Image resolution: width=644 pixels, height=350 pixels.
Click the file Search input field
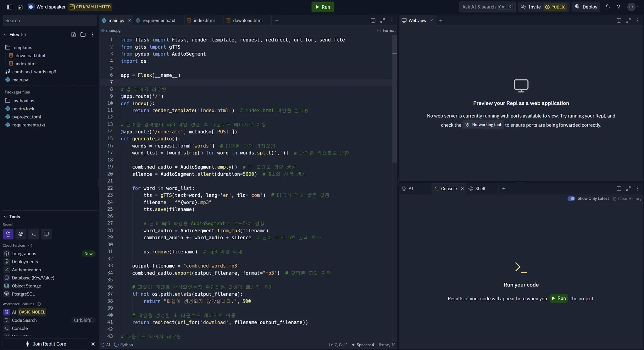(50, 20)
